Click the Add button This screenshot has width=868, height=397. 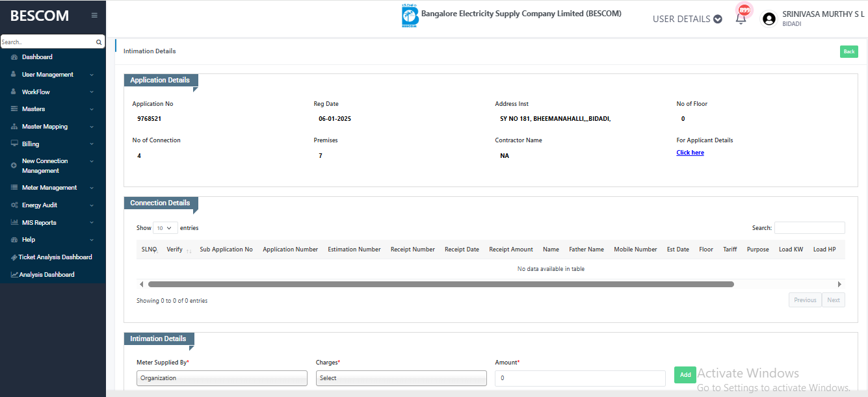point(685,375)
